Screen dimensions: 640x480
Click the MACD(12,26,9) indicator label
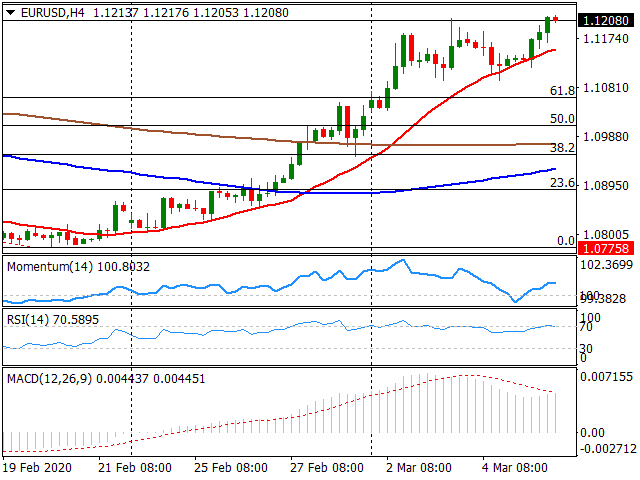[x=106, y=378]
